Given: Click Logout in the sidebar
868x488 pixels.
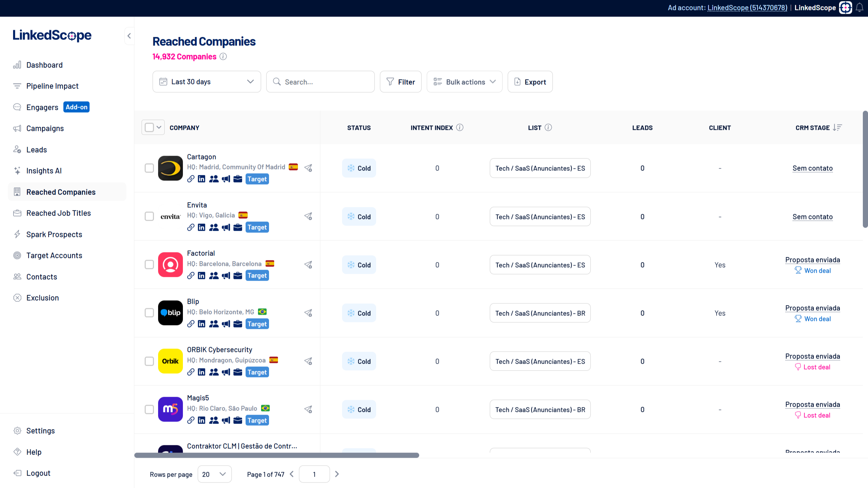Looking at the screenshot, I should pos(38,473).
